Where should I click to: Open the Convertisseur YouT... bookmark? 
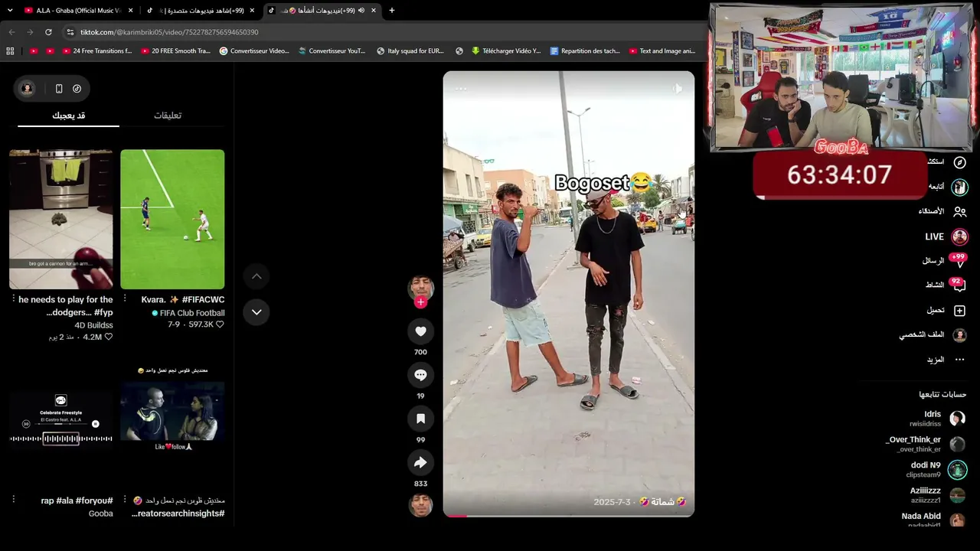(332, 51)
